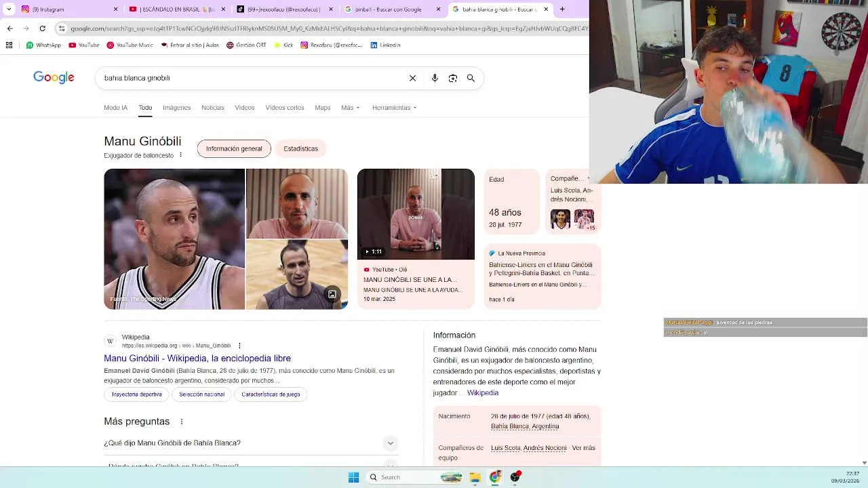Viewport: 868px width, 488px height.
Task: Click the Google search input field
Action: click(251, 78)
